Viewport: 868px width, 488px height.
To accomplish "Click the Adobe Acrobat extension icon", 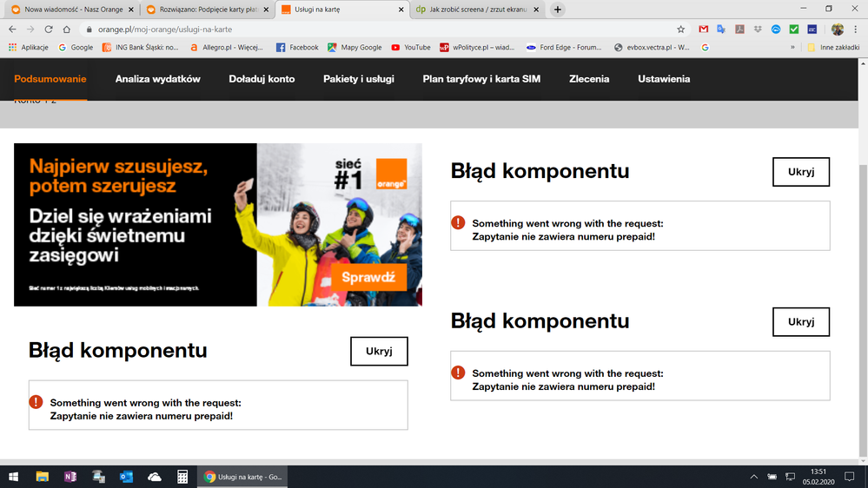I will tap(739, 30).
